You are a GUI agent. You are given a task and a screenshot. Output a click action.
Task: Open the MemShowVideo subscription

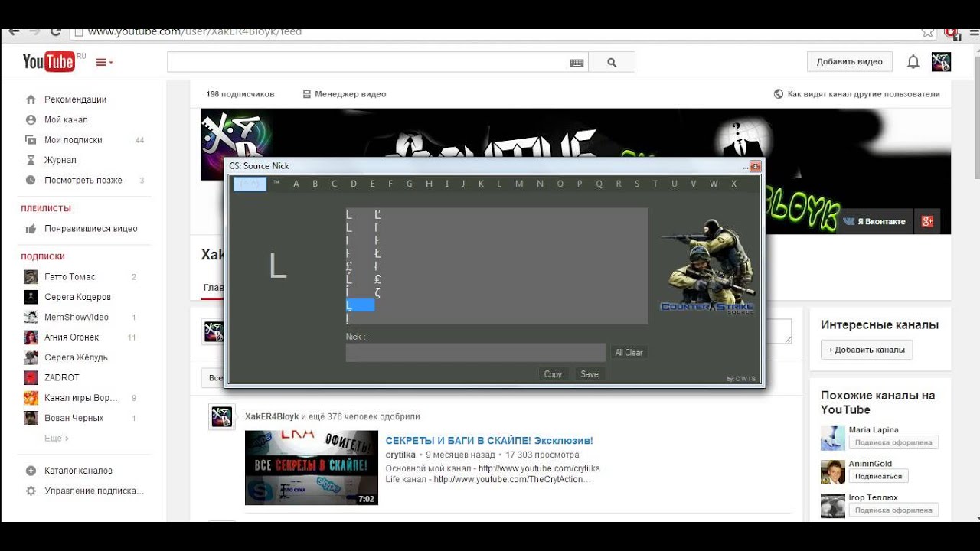pos(76,317)
